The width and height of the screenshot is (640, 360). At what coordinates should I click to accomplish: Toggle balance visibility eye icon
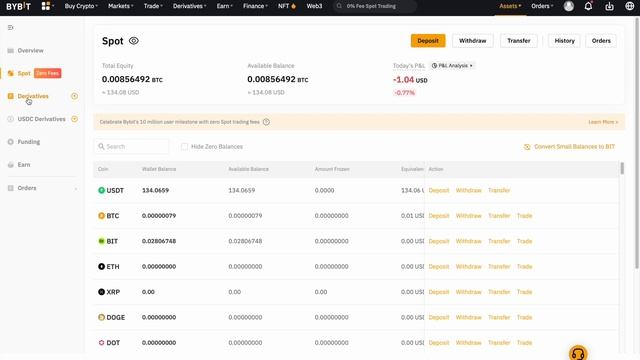pyautogui.click(x=133, y=41)
